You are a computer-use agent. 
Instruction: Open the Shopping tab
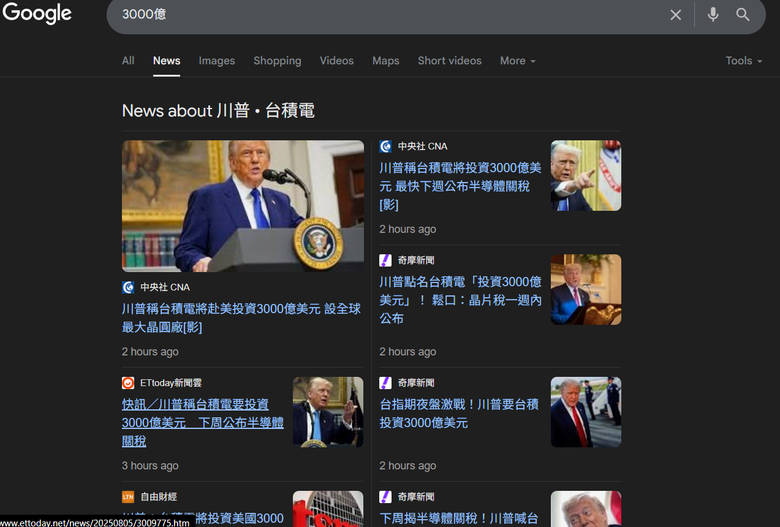(x=277, y=61)
